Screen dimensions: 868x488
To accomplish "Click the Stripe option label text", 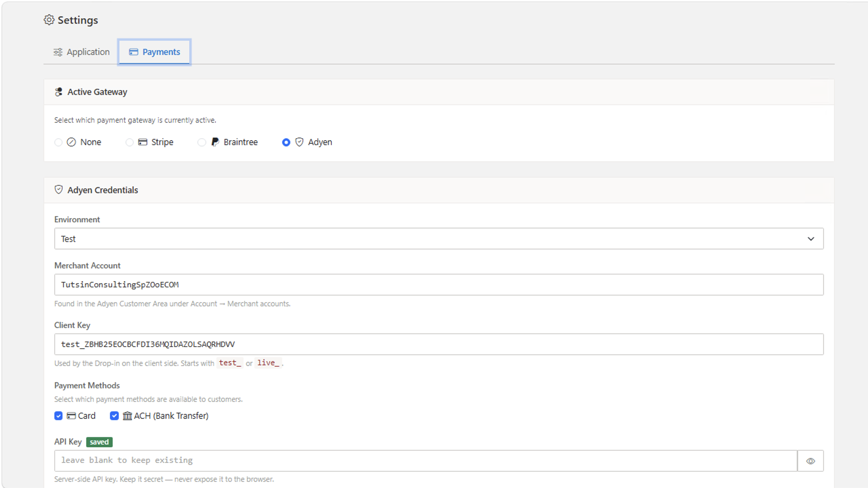I will coord(162,142).
